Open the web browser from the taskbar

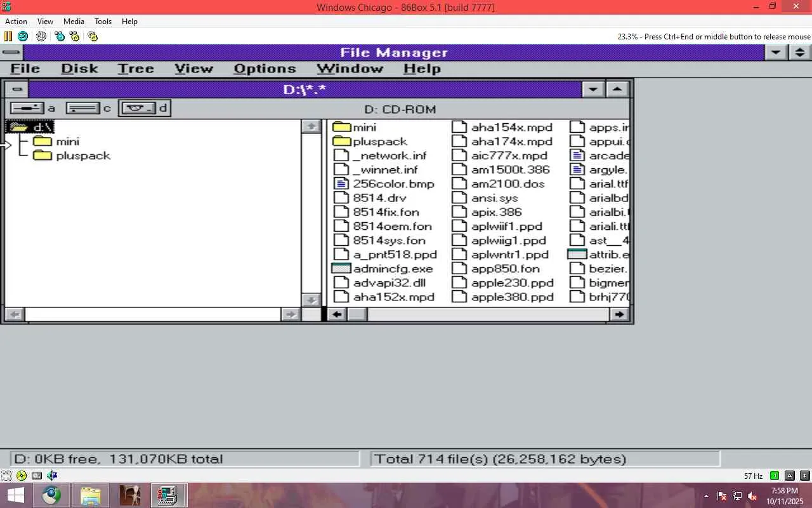[52, 495]
